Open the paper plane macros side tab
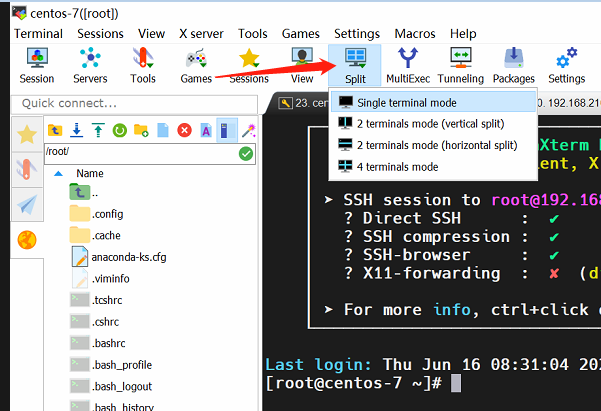Viewport: 601px width, 411px height. pos(27,204)
